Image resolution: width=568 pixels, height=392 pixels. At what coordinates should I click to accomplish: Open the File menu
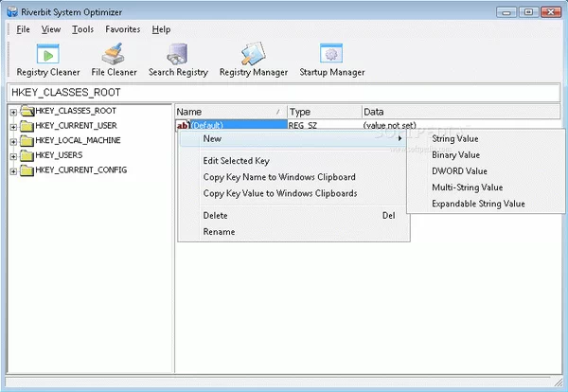click(x=23, y=29)
